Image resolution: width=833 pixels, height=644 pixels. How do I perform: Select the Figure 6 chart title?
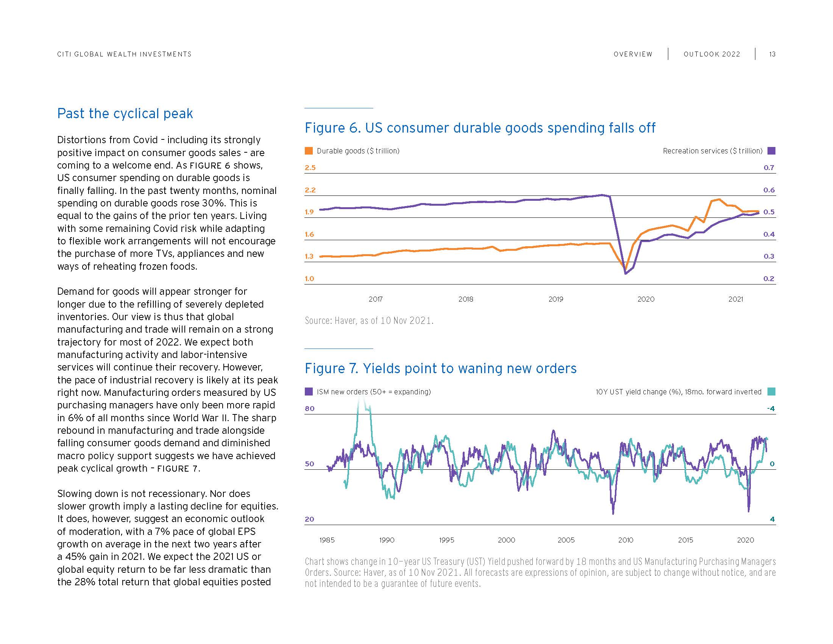click(x=480, y=128)
